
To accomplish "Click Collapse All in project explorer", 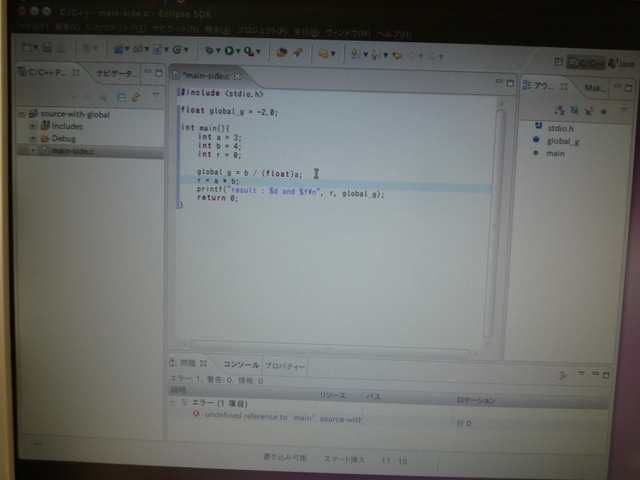I will tap(121, 97).
